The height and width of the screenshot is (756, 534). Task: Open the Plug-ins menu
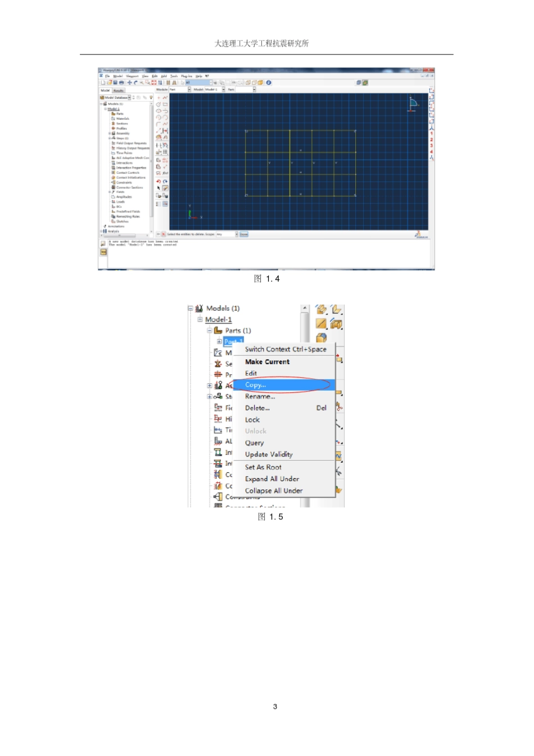pyautogui.click(x=187, y=76)
